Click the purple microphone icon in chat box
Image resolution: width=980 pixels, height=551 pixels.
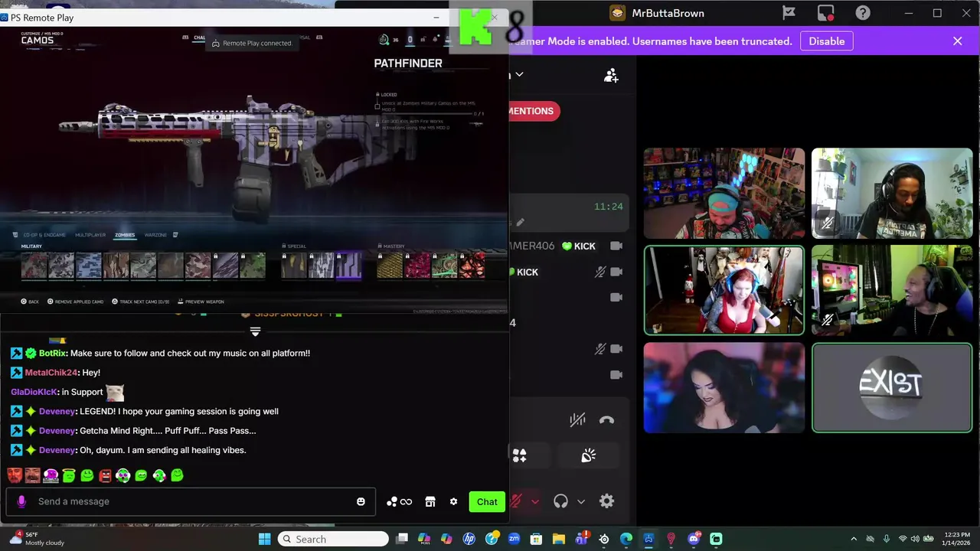pyautogui.click(x=21, y=501)
